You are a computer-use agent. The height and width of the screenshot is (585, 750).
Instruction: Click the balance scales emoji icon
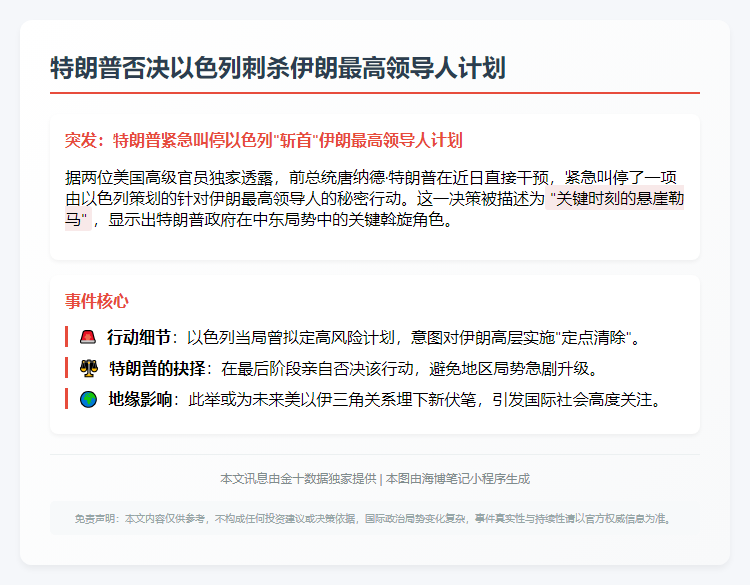click(x=89, y=368)
